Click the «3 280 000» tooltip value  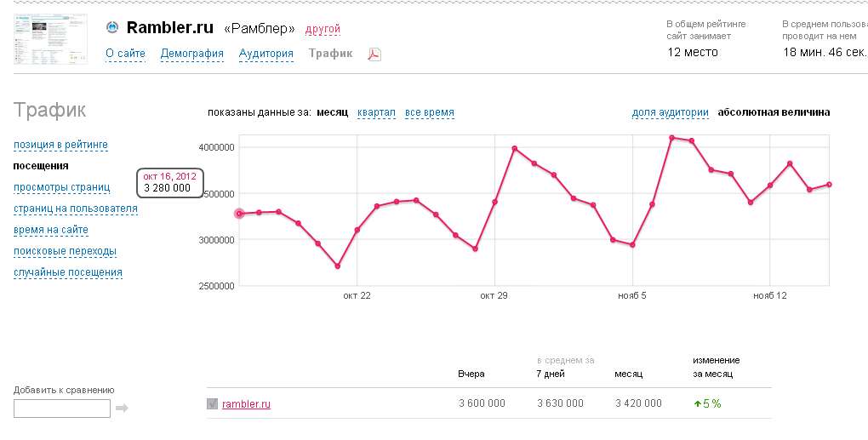(167, 188)
